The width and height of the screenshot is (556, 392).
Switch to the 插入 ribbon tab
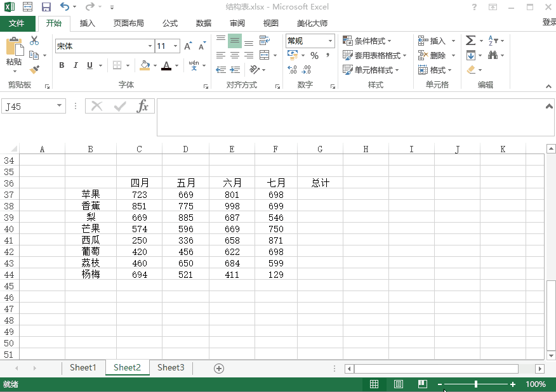pos(87,23)
